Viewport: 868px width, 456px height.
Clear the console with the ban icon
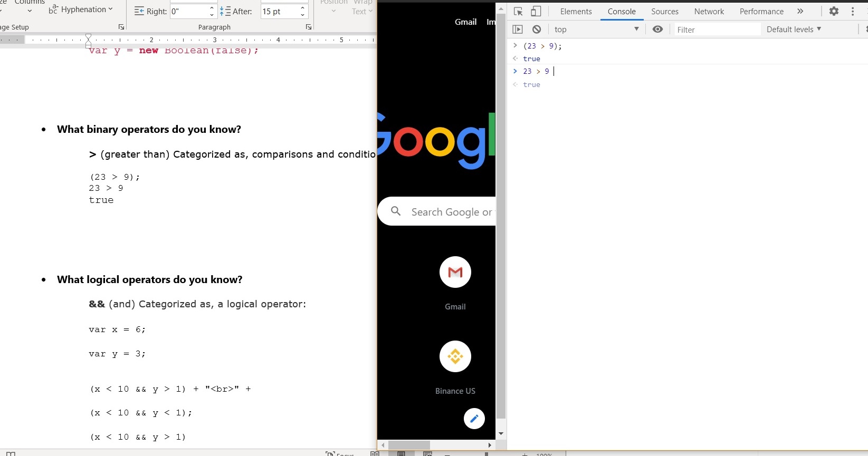537,30
